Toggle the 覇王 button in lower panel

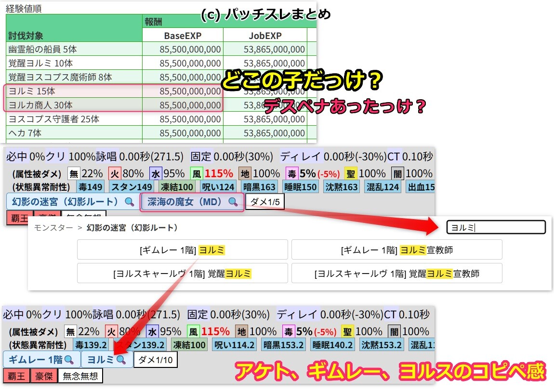coord(16,376)
